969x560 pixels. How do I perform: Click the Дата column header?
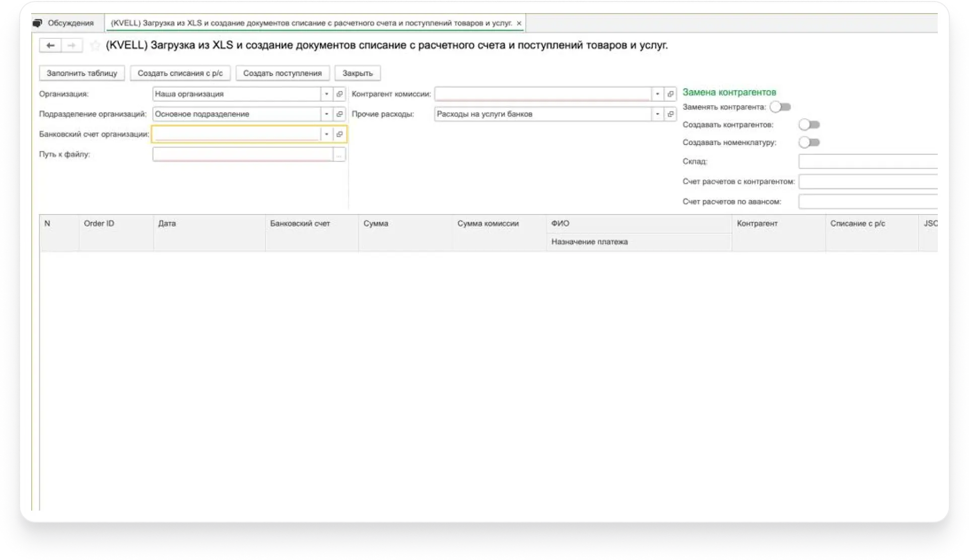(210, 233)
